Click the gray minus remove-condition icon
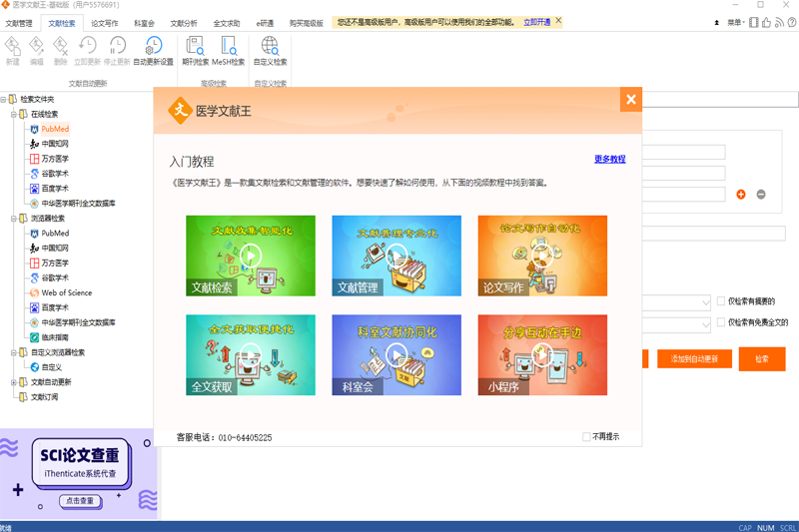799x532 pixels. click(x=761, y=195)
